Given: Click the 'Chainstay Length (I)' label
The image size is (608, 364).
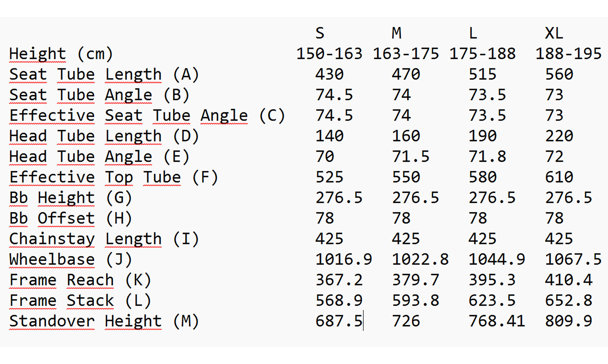Looking at the screenshot, I should click(x=104, y=239).
